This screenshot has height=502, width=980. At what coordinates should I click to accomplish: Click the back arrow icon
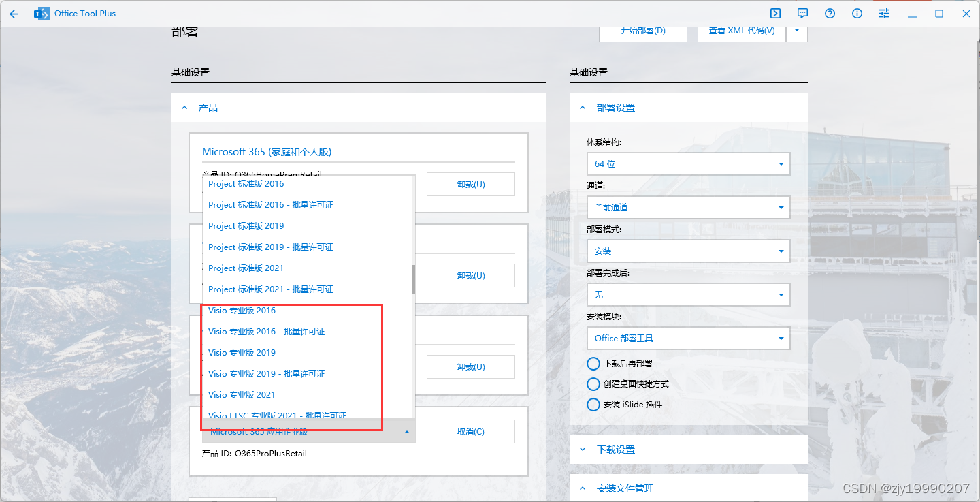click(x=14, y=13)
